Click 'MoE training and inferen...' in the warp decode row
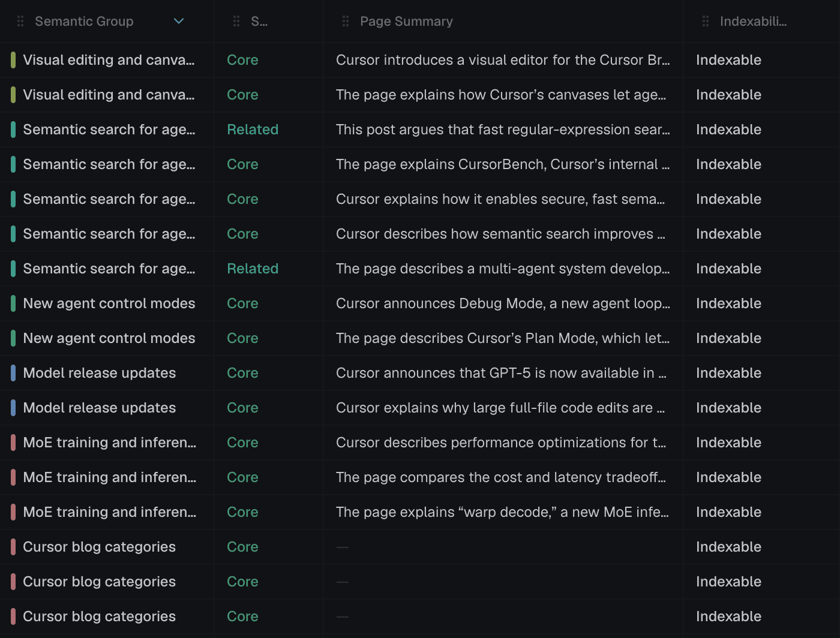 coord(110,512)
